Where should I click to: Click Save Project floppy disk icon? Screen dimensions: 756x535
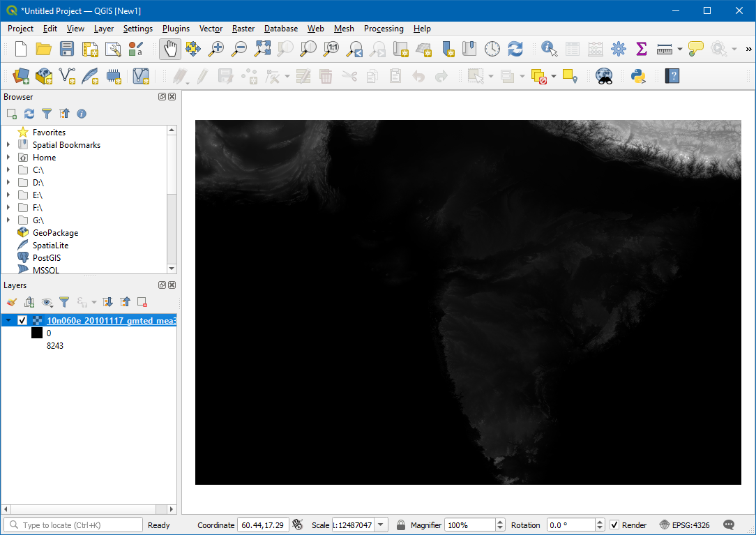click(67, 49)
